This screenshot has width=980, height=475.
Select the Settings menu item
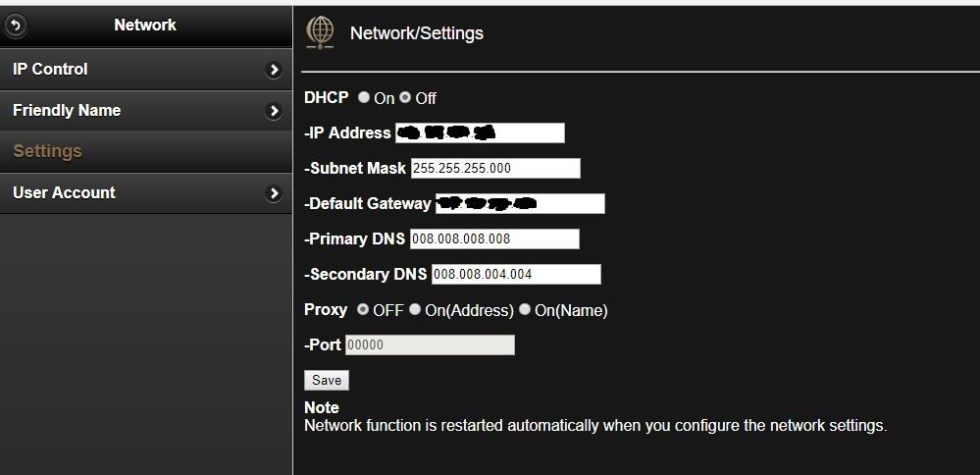tap(145, 151)
